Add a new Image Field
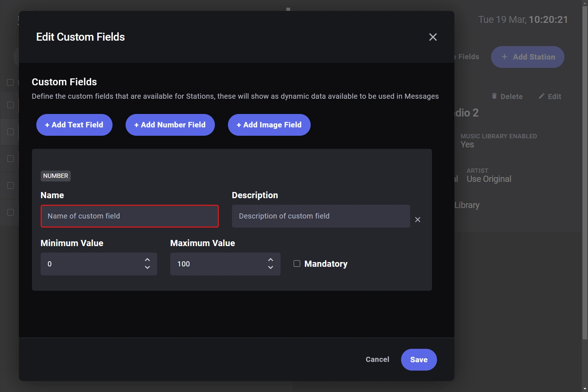The height and width of the screenshot is (392, 588). pos(269,125)
